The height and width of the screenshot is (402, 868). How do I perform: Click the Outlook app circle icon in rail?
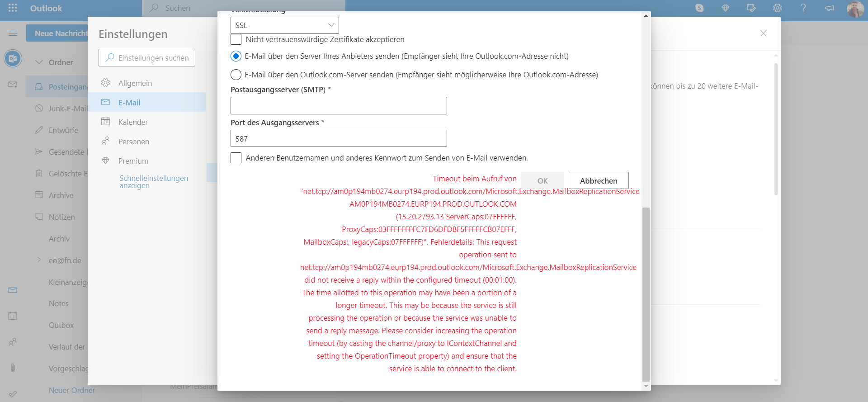[x=13, y=59]
